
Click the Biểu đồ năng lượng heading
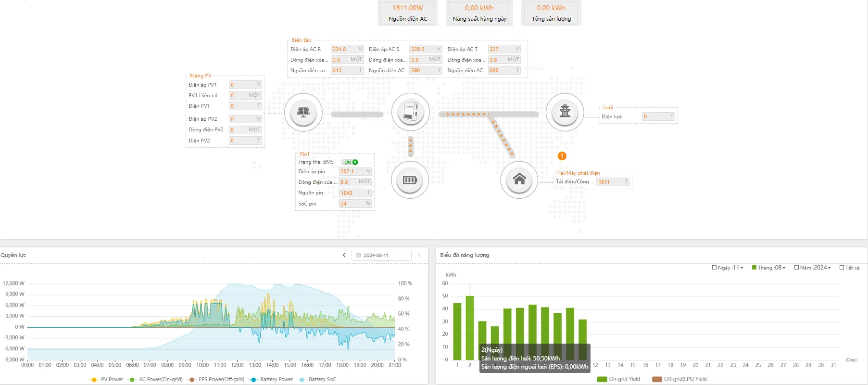465,255
